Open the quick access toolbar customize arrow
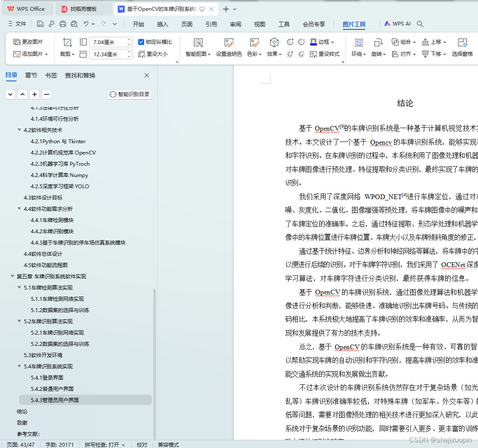Viewport: 478px width, 448px height. coord(115,24)
